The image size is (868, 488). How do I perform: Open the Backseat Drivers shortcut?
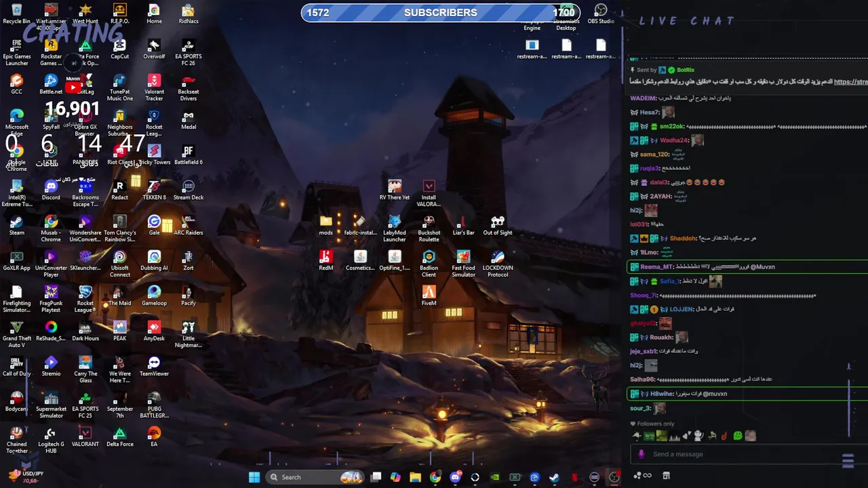click(x=189, y=87)
